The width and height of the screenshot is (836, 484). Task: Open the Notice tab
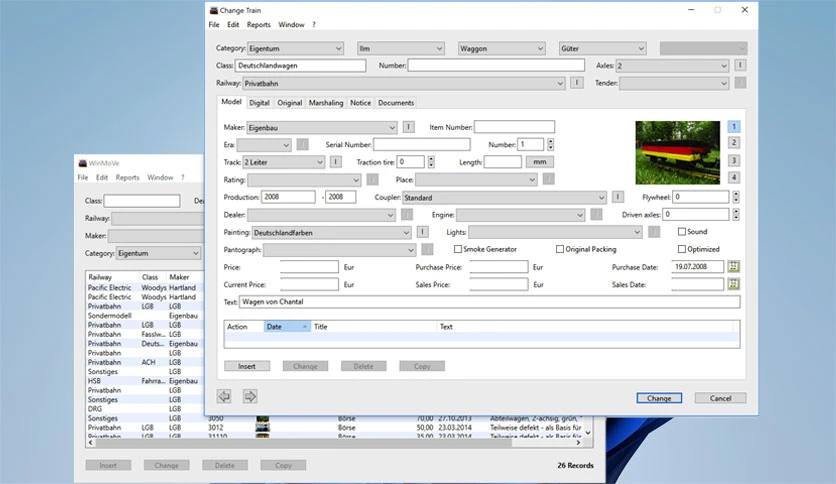click(360, 103)
